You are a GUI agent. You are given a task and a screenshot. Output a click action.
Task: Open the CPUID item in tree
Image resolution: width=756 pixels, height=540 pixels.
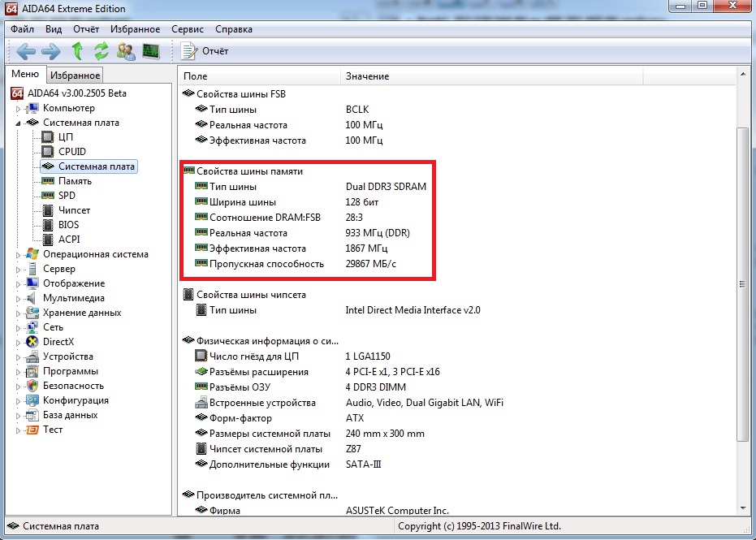point(71,152)
